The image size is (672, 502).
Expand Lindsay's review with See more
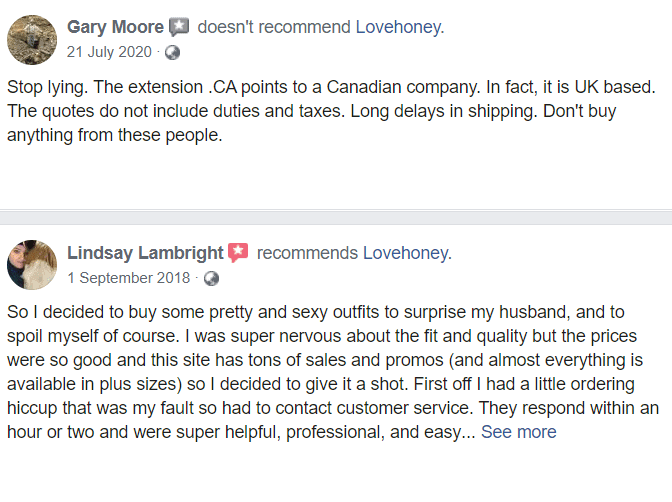pos(519,432)
